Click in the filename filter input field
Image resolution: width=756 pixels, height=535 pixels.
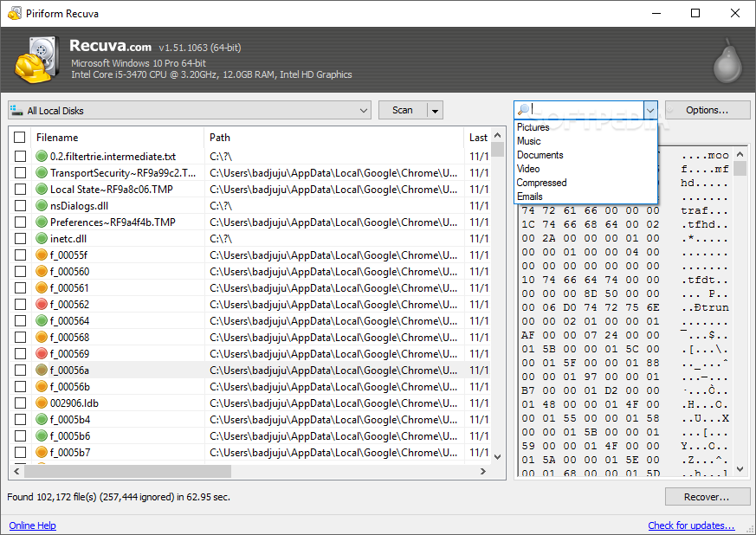[587, 110]
